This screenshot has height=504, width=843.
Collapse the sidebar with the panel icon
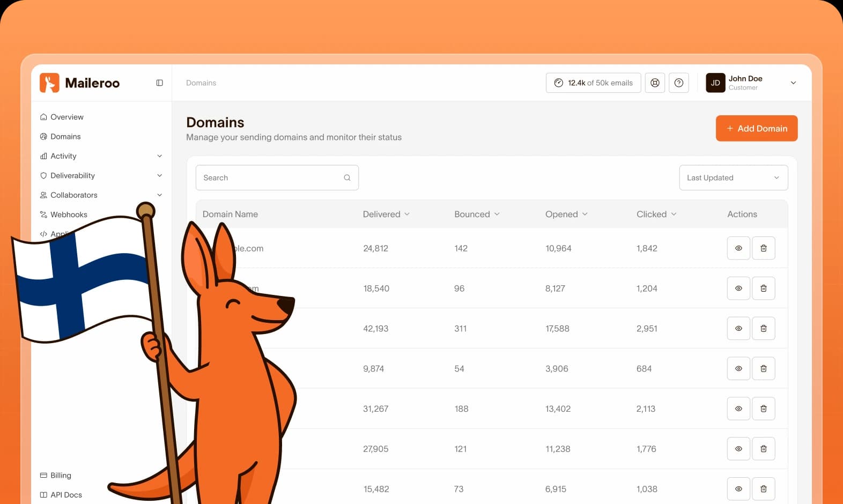(159, 83)
